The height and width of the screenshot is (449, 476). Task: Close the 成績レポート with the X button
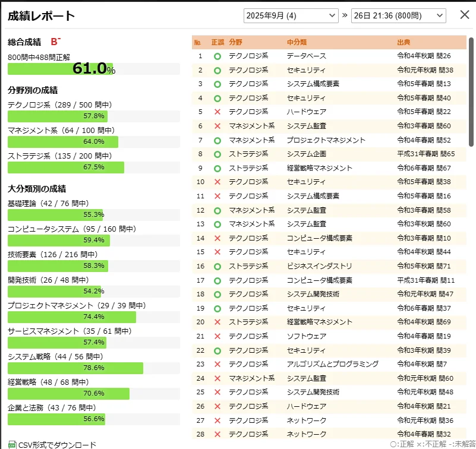pos(465,15)
